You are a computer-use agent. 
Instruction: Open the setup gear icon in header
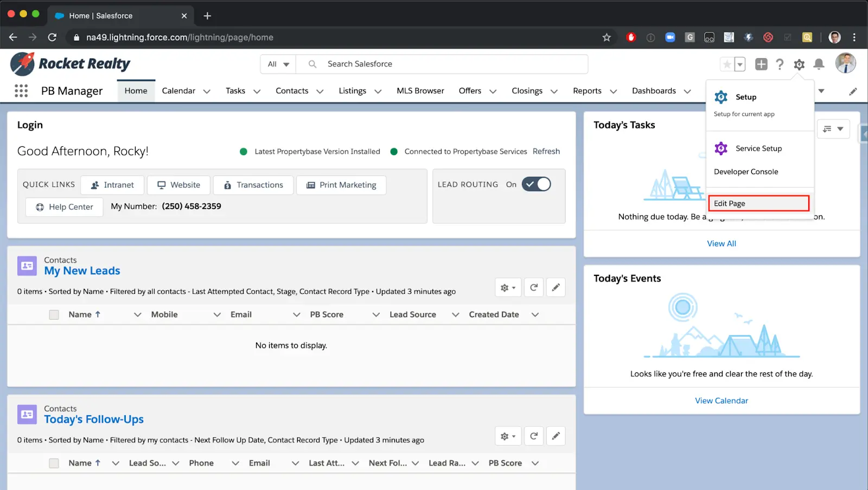pyautogui.click(x=799, y=65)
